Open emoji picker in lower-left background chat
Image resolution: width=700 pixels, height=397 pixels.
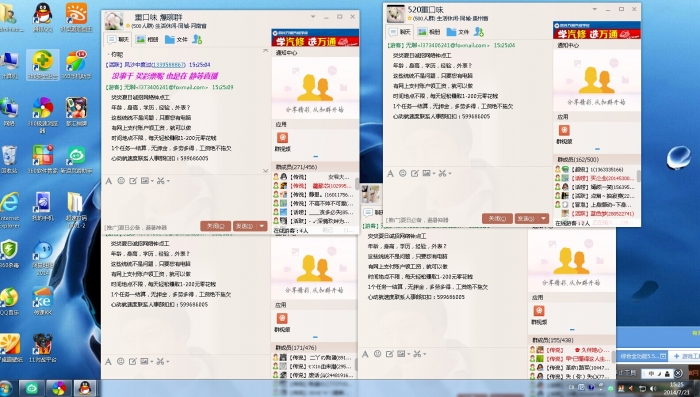tap(121, 361)
